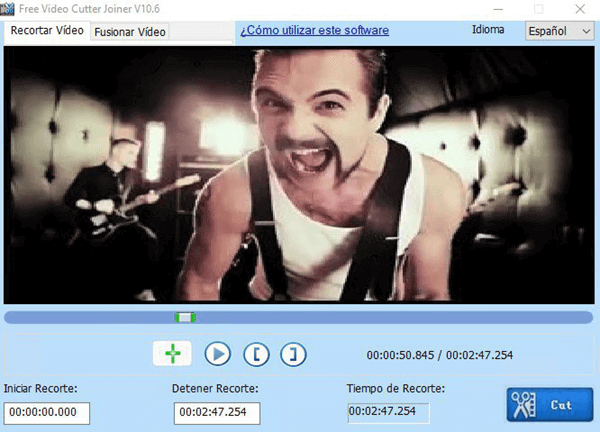Click the green plus add video icon
Viewport: 600px width, 432px height.
[x=172, y=353]
